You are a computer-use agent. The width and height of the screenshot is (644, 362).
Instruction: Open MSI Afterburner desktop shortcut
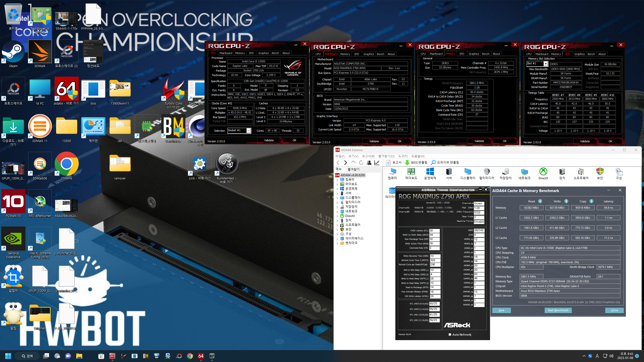(40, 204)
